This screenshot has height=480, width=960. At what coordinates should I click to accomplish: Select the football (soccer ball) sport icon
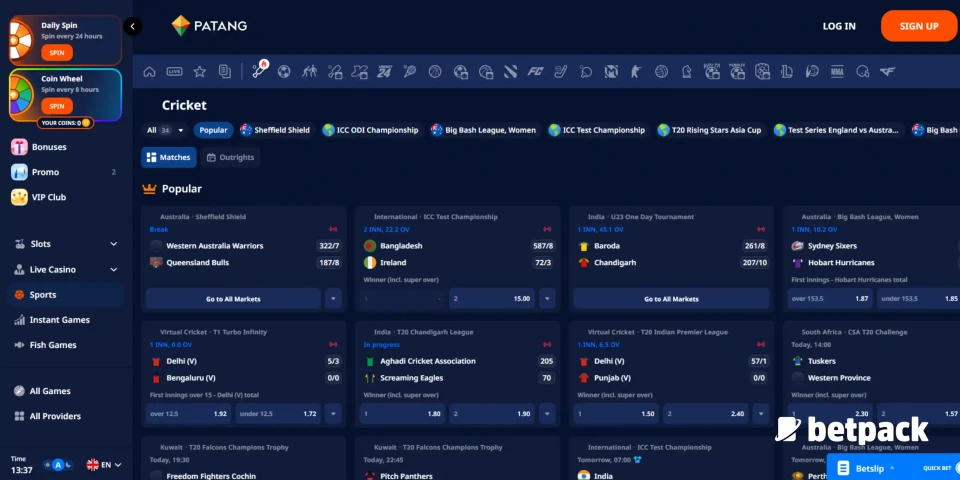point(284,72)
